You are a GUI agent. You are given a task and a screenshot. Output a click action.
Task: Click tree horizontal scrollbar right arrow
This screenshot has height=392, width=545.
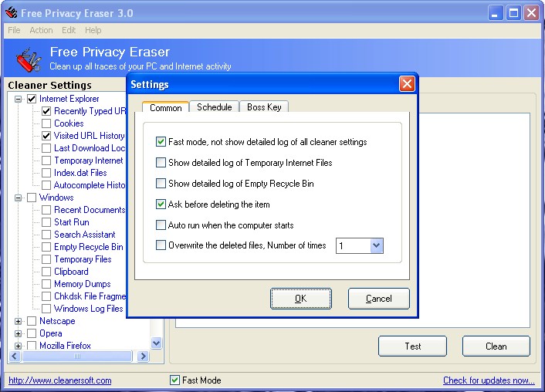pyautogui.click(x=143, y=357)
